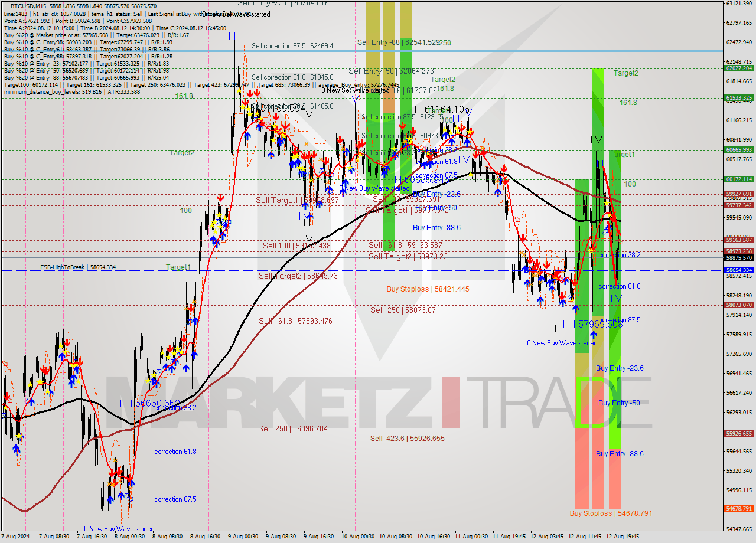Select the Buy %10 @ C_Entry61 line

point(87,50)
